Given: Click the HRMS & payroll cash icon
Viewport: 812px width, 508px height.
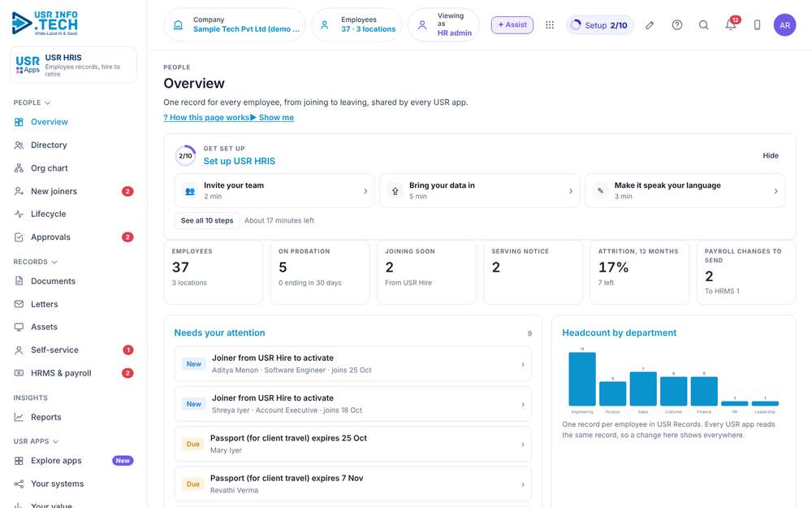Looking at the screenshot, I should 19,373.
